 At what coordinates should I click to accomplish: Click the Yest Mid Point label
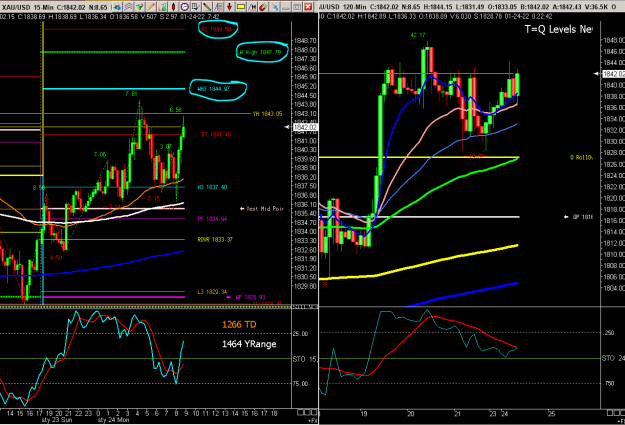point(265,209)
